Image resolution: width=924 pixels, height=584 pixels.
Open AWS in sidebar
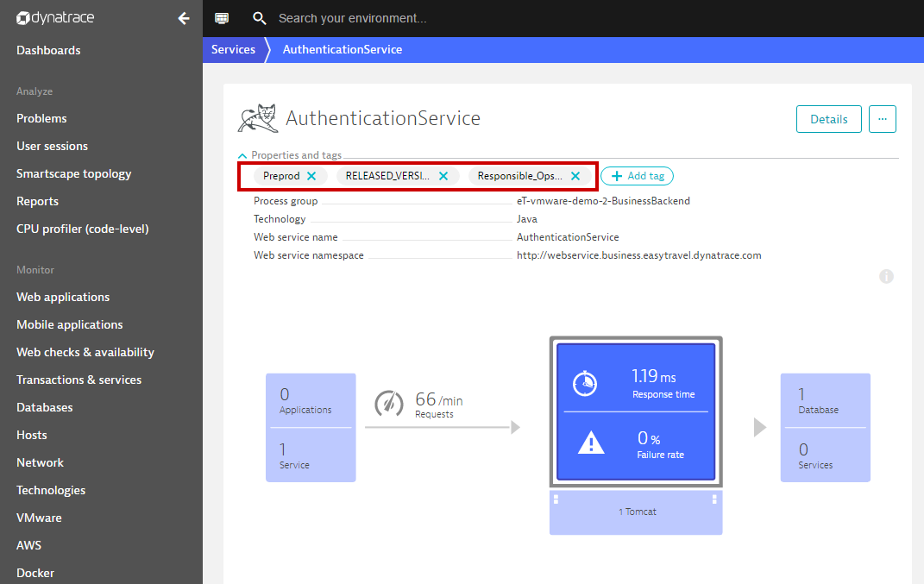click(x=28, y=546)
